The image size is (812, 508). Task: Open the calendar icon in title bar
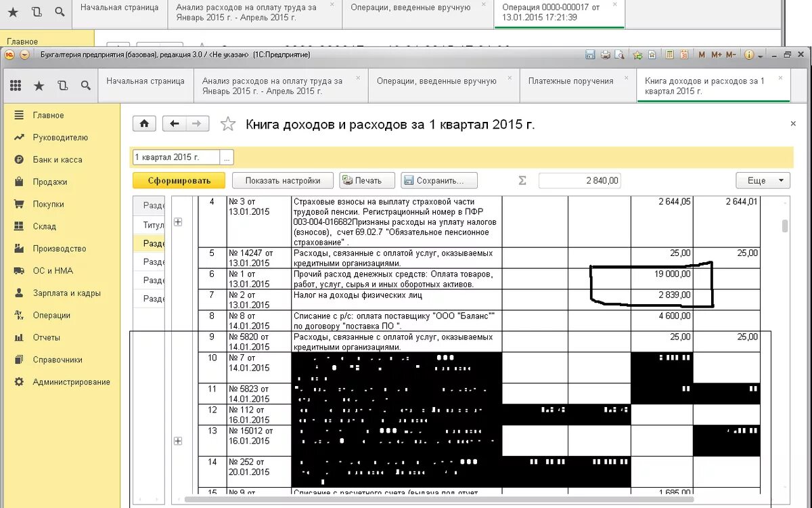point(683,55)
